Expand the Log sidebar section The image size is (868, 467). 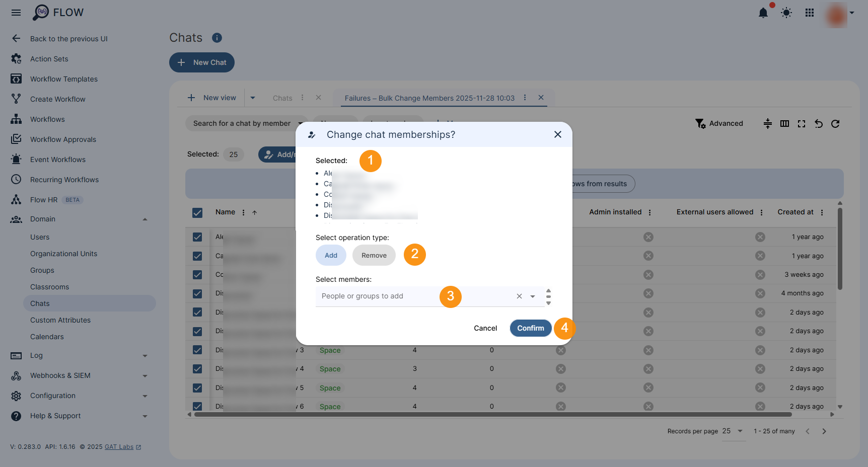(x=145, y=355)
